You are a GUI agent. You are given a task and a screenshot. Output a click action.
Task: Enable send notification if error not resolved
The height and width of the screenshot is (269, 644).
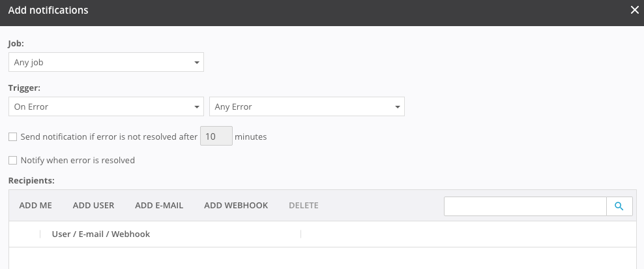[x=12, y=137]
